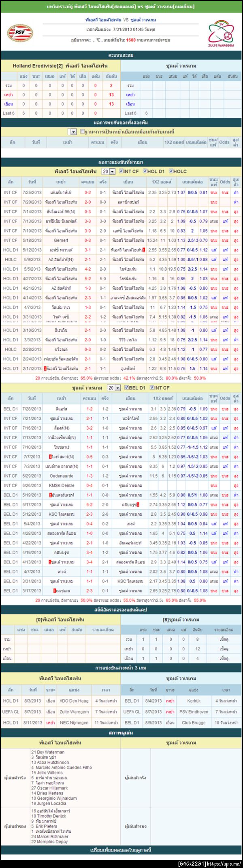Click substitute 5 Erik Pieters
The height and width of the screenshot is (868, 243).
click(x=44, y=826)
